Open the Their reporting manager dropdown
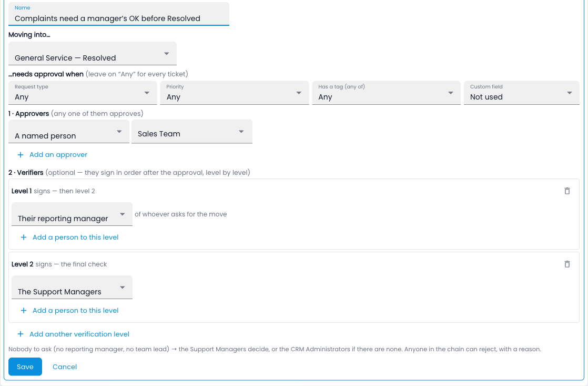Image resolution: width=588 pixels, height=386 pixels. (72, 214)
